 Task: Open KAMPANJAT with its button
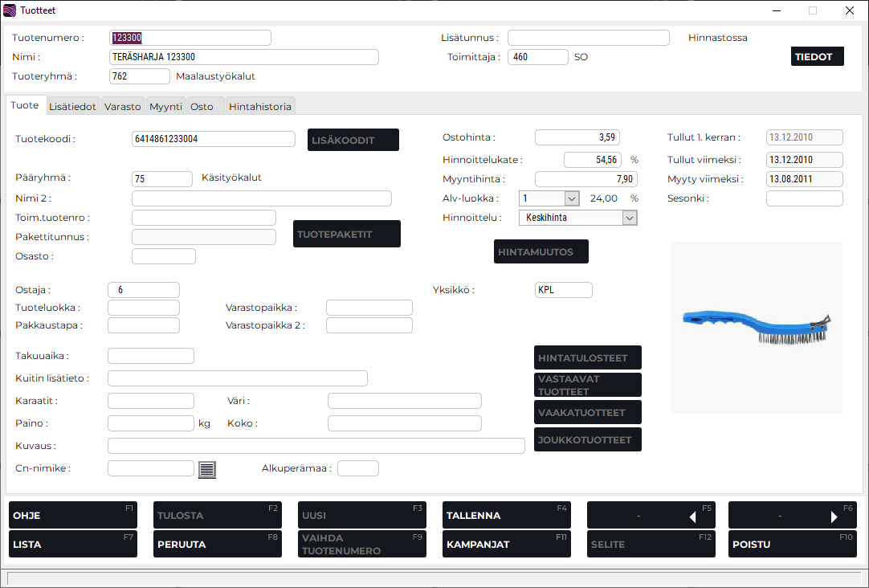506,544
